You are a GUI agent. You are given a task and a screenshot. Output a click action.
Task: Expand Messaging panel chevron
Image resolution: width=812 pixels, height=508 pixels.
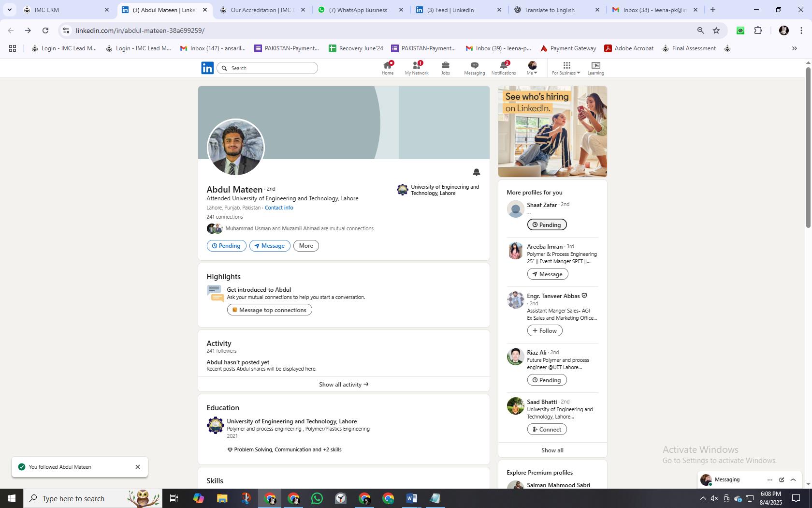(793, 480)
